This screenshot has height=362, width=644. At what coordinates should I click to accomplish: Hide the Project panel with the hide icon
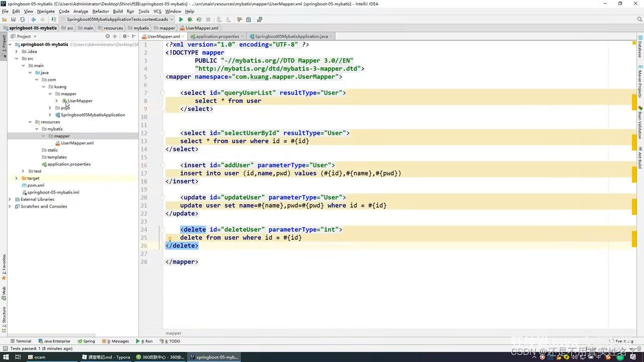[x=133, y=36]
